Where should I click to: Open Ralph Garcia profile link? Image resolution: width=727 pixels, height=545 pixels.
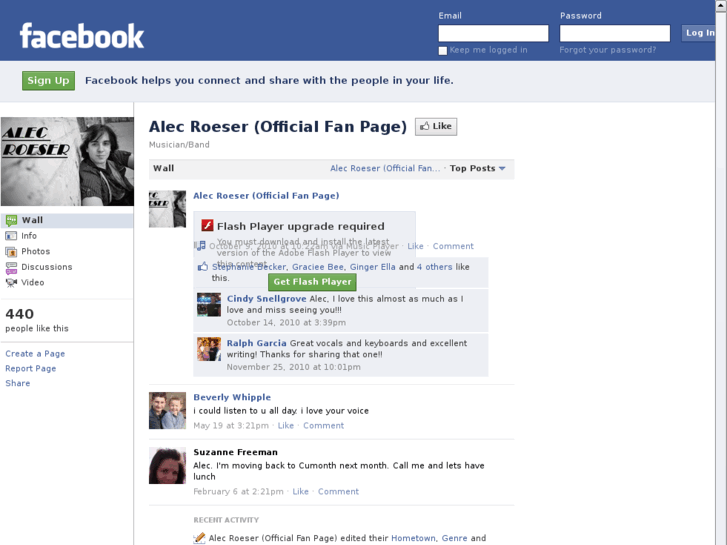pyautogui.click(x=256, y=343)
